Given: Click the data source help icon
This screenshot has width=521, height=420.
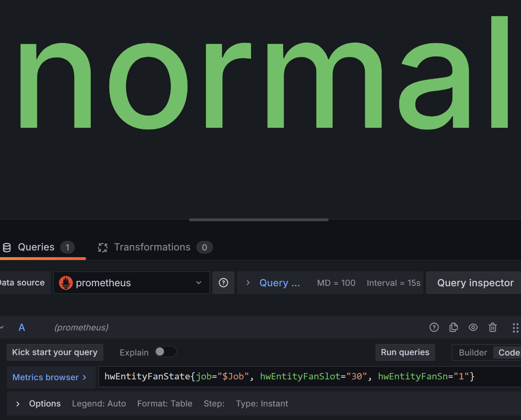Looking at the screenshot, I should pos(223,283).
